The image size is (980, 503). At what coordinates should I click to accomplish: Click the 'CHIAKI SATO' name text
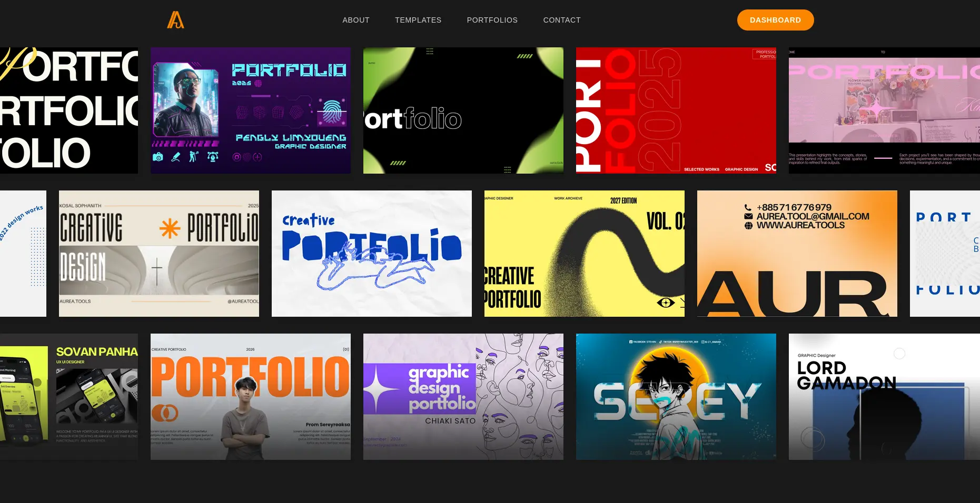tap(450, 421)
